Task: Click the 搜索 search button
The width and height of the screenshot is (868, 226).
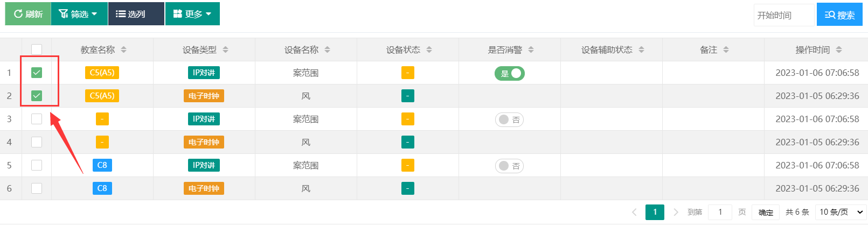Action: [x=839, y=15]
